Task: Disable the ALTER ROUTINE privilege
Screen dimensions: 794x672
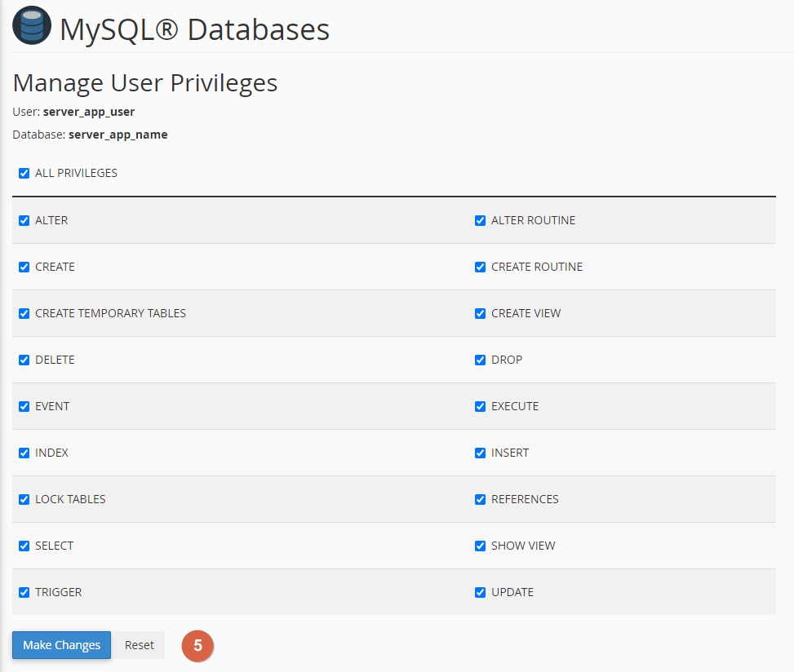Action: tap(480, 220)
